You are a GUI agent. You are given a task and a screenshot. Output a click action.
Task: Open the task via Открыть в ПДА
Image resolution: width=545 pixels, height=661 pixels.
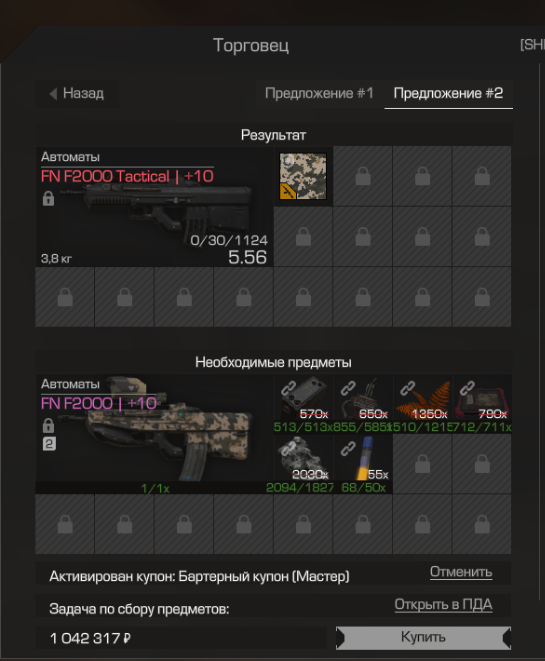tap(443, 605)
